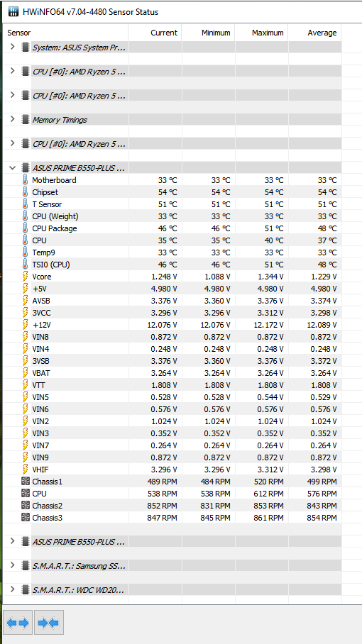
Task: Click the +12V voltage lightning icon
Action: (x=26, y=325)
